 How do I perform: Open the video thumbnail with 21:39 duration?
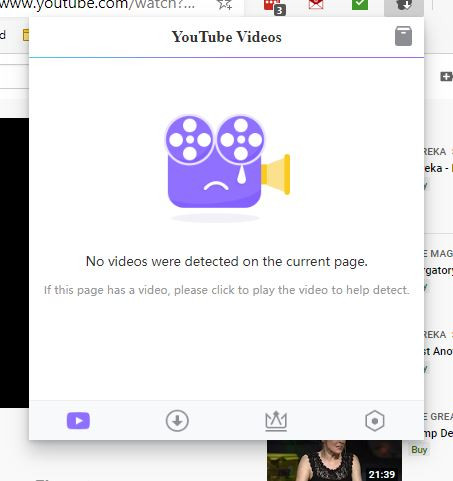[334, 460]
